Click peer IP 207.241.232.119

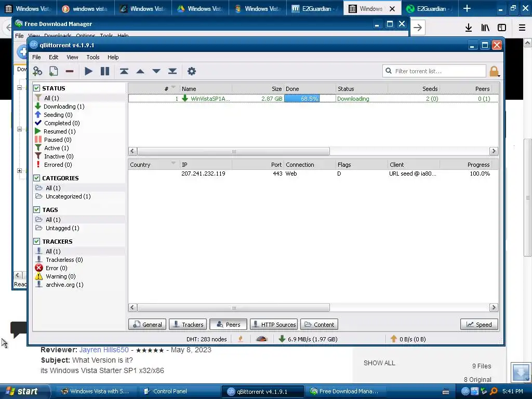(203, 174)
